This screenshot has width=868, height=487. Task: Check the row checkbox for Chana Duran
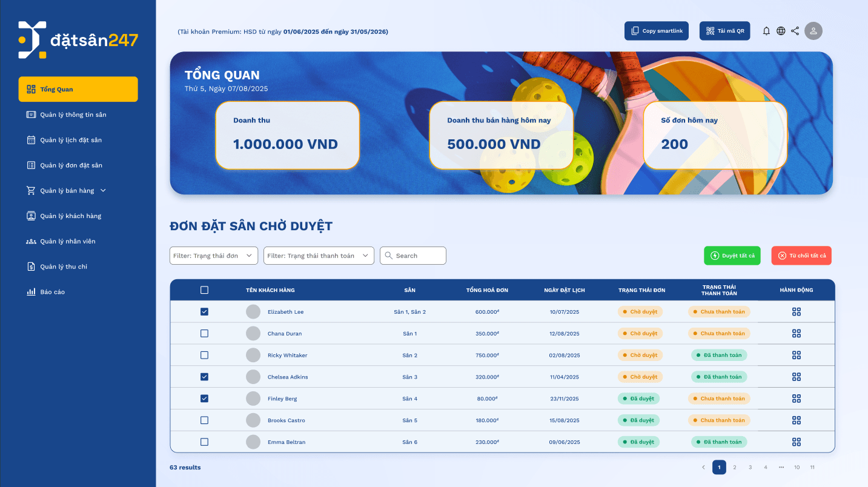204,333
